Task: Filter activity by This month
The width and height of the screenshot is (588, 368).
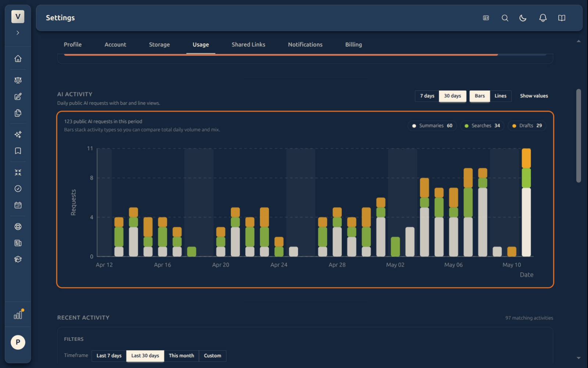Action: click(x=181, y=356)
